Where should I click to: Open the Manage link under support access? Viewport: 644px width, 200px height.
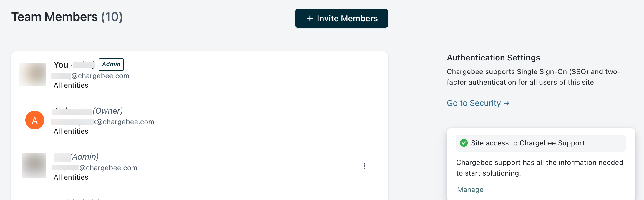pyautogui.click(x=470, y=190)
